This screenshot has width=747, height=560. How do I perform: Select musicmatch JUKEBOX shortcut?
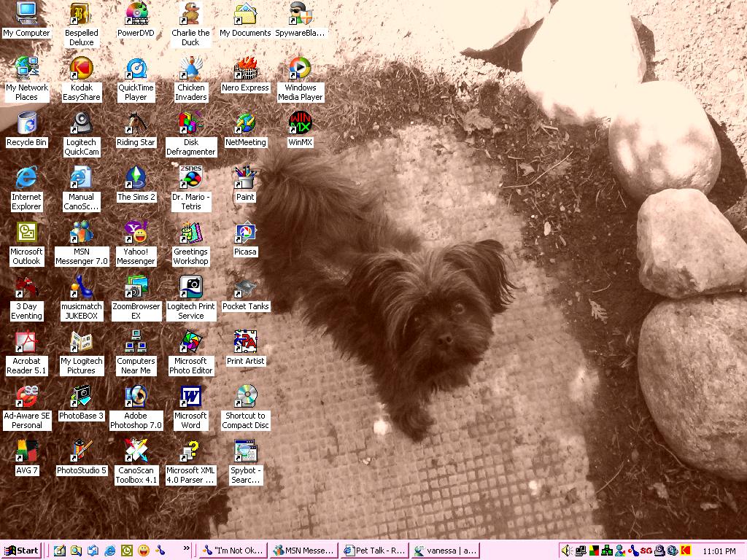(82, 298)
